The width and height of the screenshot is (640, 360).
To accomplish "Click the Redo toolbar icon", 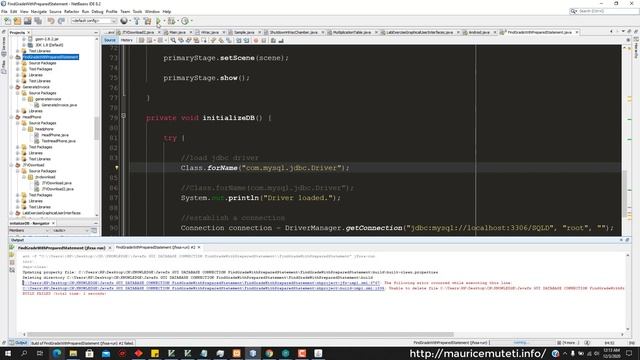I will 61,21.
